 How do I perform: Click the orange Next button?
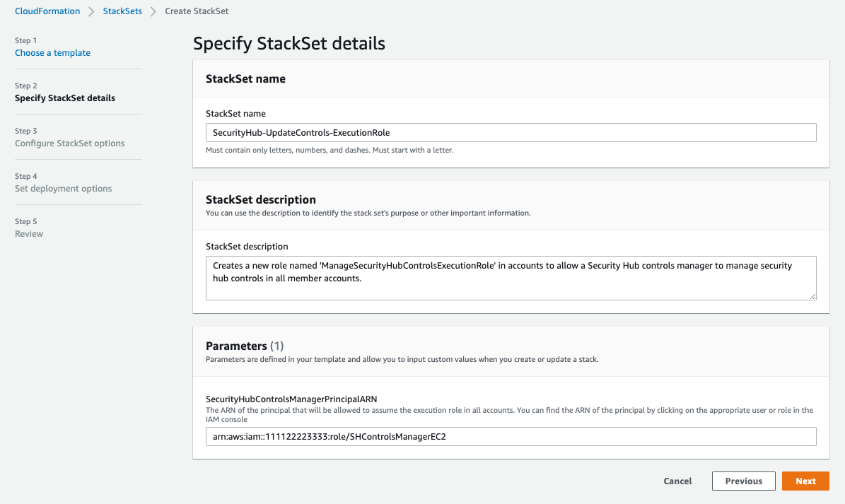[x=805, y=481]
